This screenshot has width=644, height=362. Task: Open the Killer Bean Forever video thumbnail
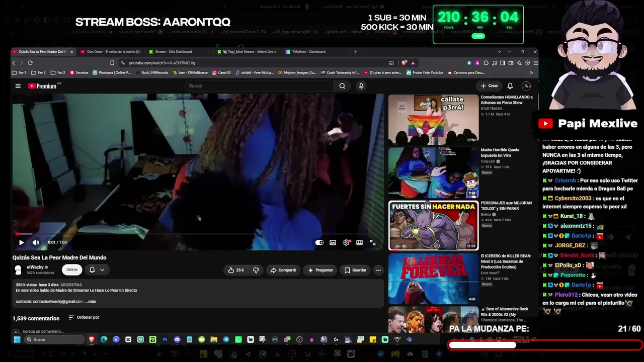coord(433,279)
